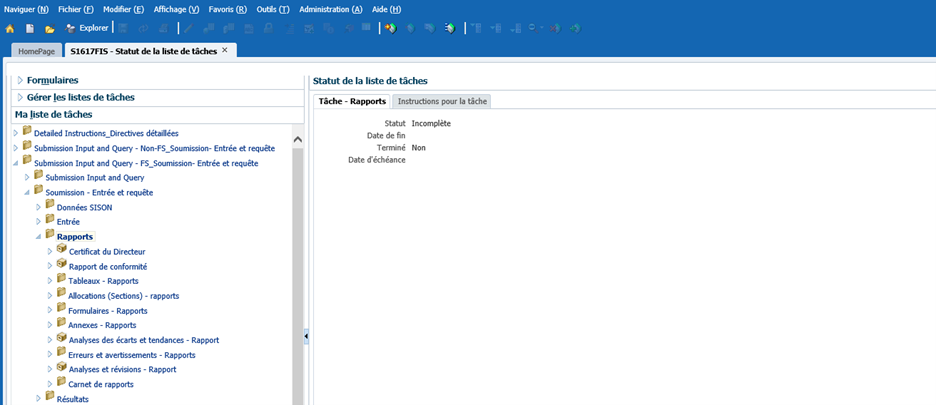Viewport: 936px width, 405px height.
Task: Expand the Gérer les listes de tâches panel
Action: pyautogui.click(x=20, y=97)
